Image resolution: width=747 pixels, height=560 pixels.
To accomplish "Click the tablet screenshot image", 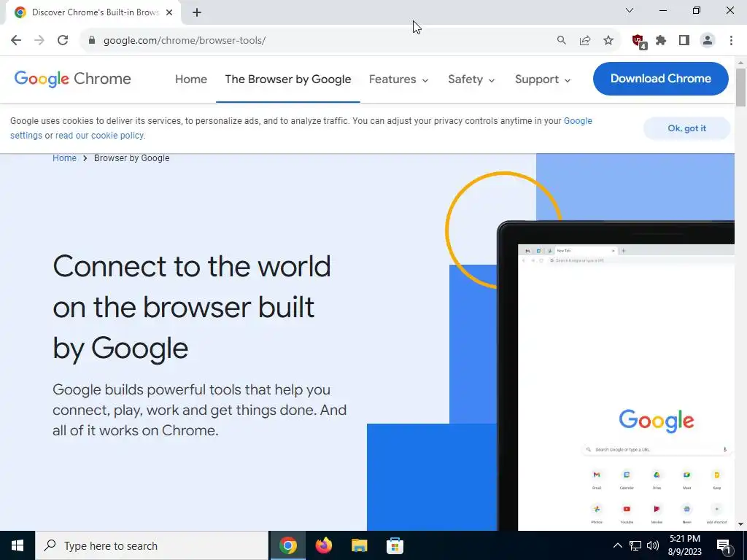I will point(616,376).
